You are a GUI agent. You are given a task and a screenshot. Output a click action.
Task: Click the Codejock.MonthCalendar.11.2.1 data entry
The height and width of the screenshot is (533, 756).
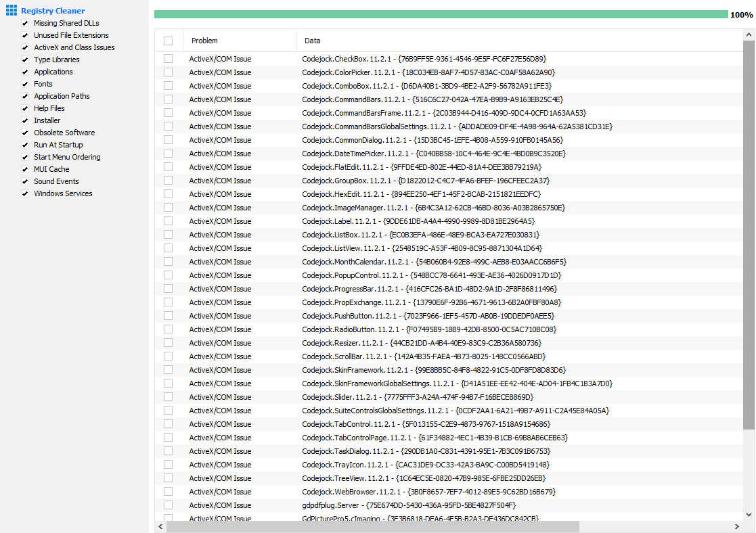pyautogui.click(x=435, y=262)
